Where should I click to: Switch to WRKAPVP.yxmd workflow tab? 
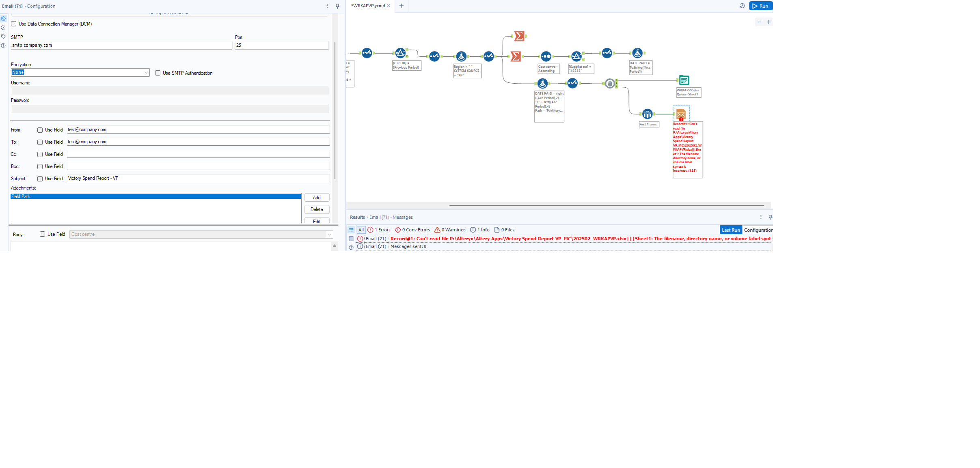[368, 6]
